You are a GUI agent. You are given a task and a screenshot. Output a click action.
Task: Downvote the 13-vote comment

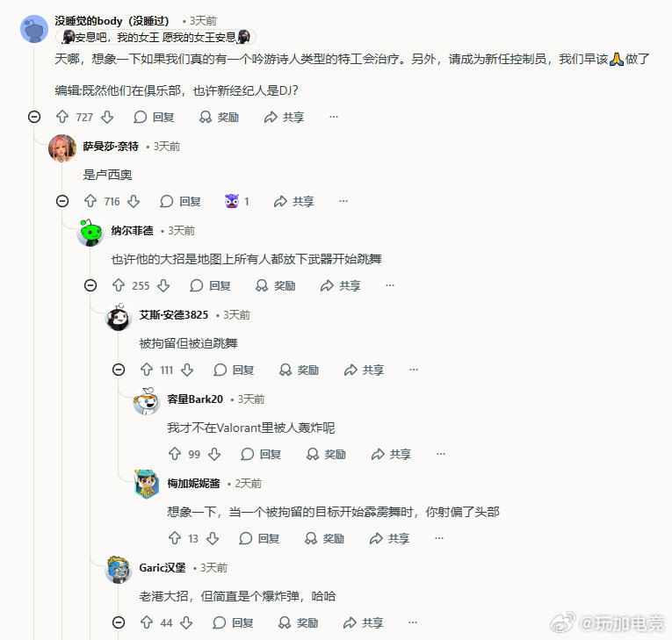point(213,538)
